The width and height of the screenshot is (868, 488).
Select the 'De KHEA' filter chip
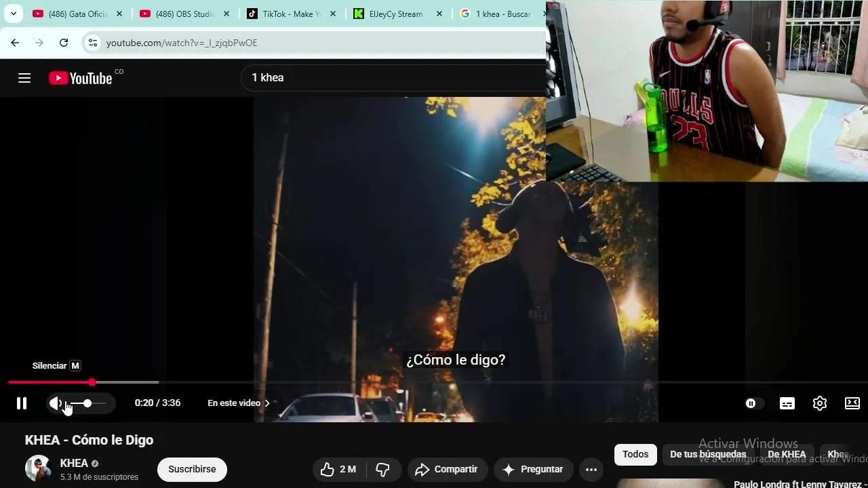(x=787, y=454)
